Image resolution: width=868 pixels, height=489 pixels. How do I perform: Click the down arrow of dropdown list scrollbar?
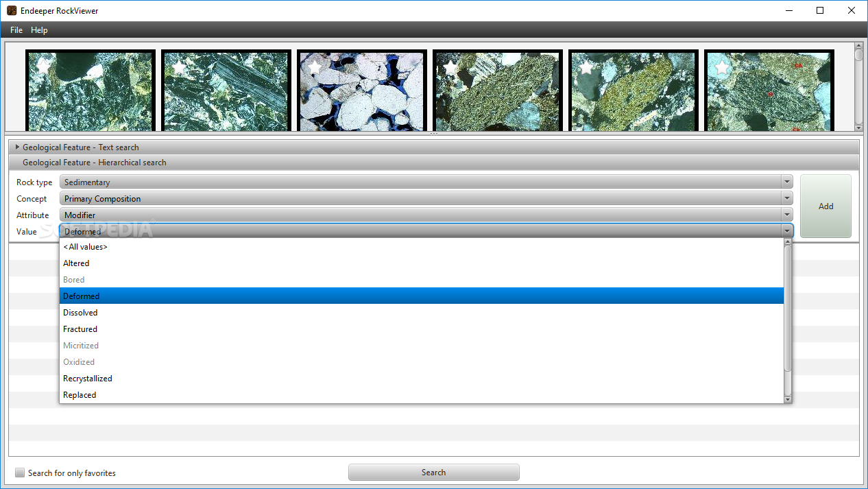pos(787,399)
